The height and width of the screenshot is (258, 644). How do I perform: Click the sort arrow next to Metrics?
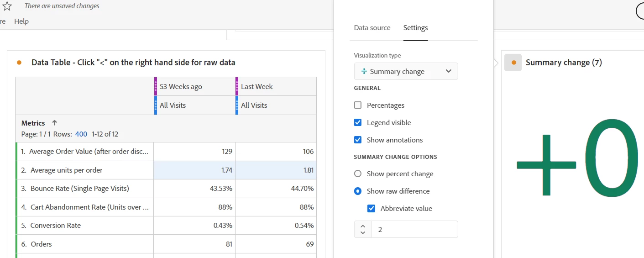coord(54,123)
